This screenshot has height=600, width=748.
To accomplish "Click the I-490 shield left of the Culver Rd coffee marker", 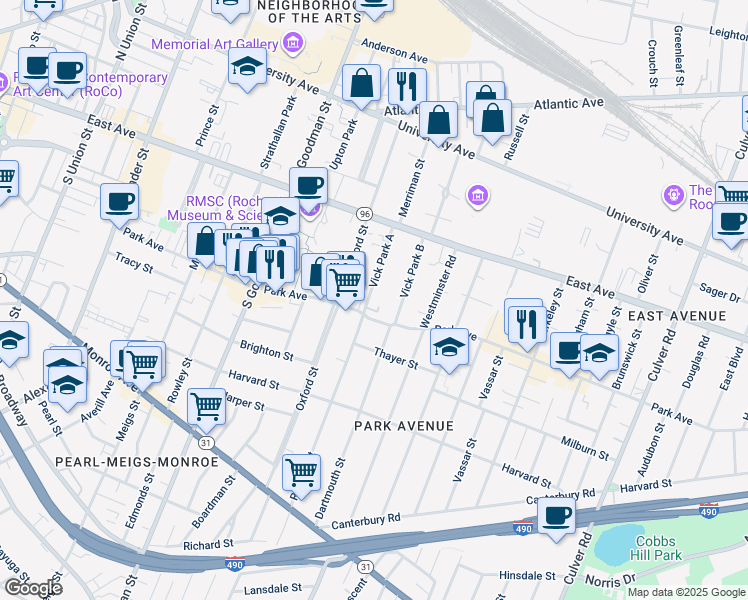I will point(523,528).
